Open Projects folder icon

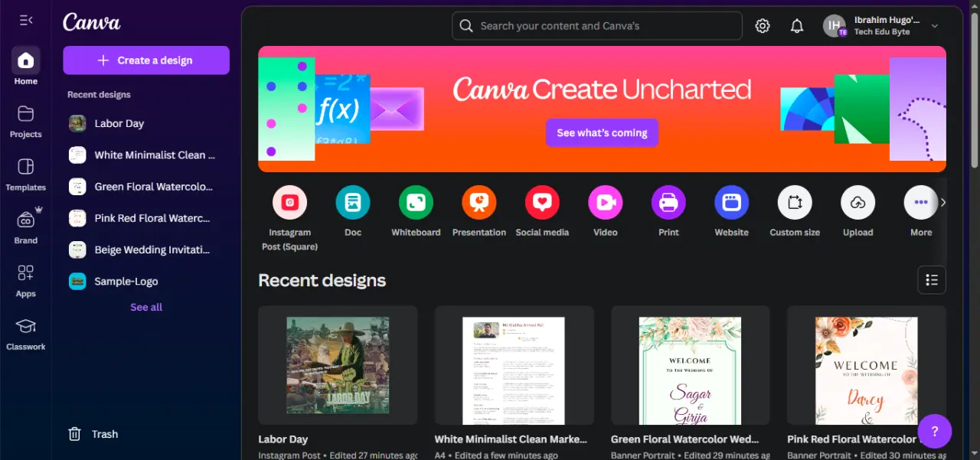pos(26,113)
